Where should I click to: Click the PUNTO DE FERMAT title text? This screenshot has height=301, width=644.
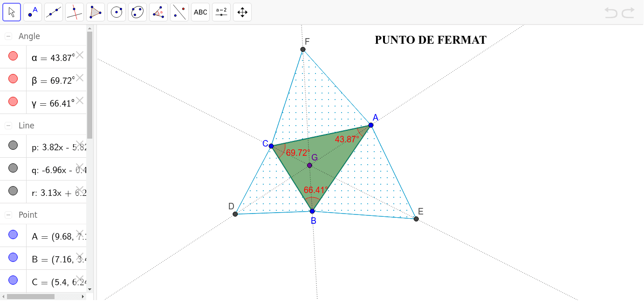coord(431,40)
